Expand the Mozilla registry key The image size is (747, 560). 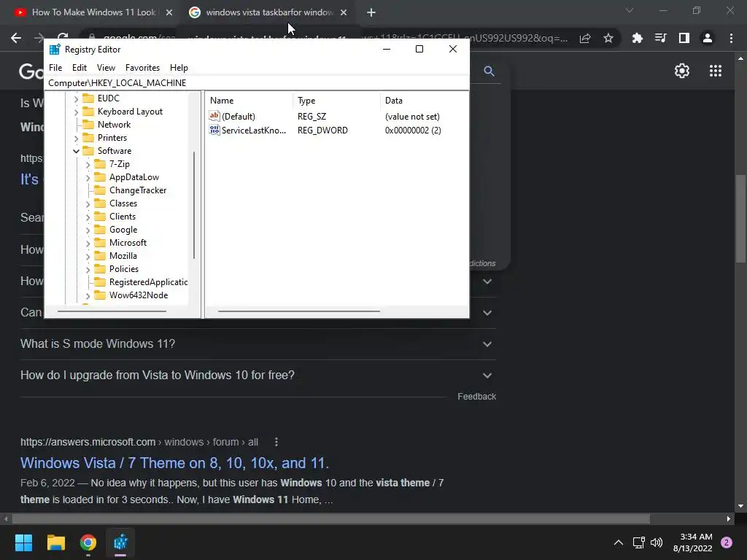pos(88,256)
